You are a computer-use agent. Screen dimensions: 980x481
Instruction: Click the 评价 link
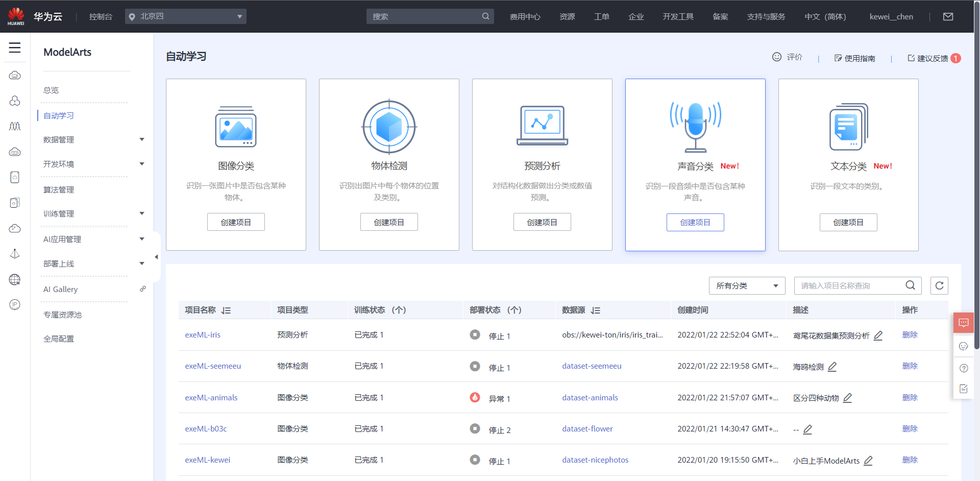coord(787,57)
